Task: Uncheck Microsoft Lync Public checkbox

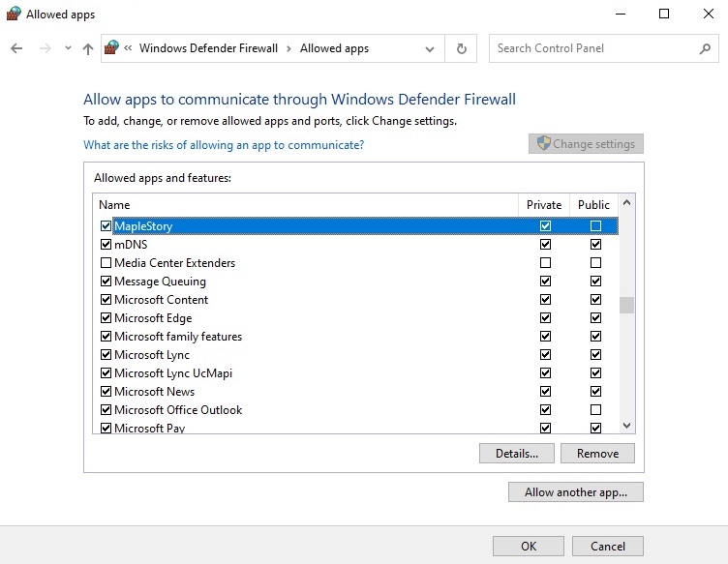Action: [x=595, y=355]
